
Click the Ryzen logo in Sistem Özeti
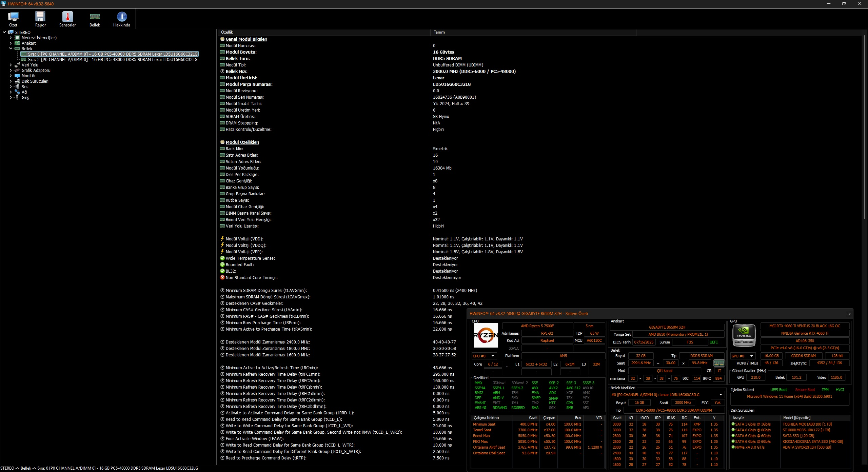[x=486, y=335]
